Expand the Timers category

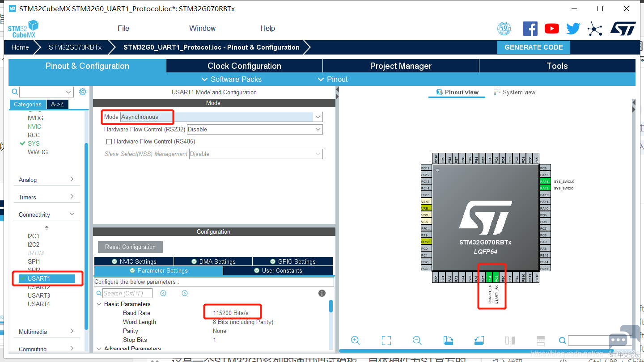point(47,197)
